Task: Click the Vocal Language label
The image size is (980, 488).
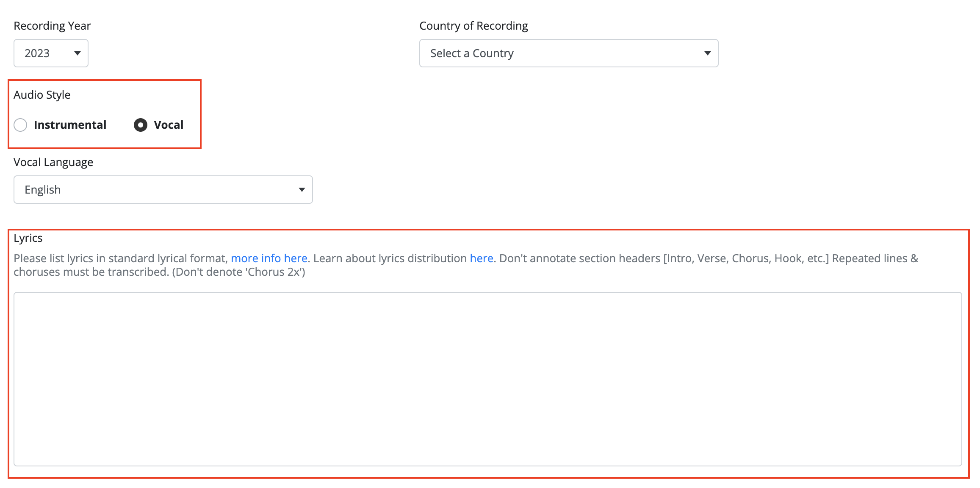Action: tap(53, 162)
